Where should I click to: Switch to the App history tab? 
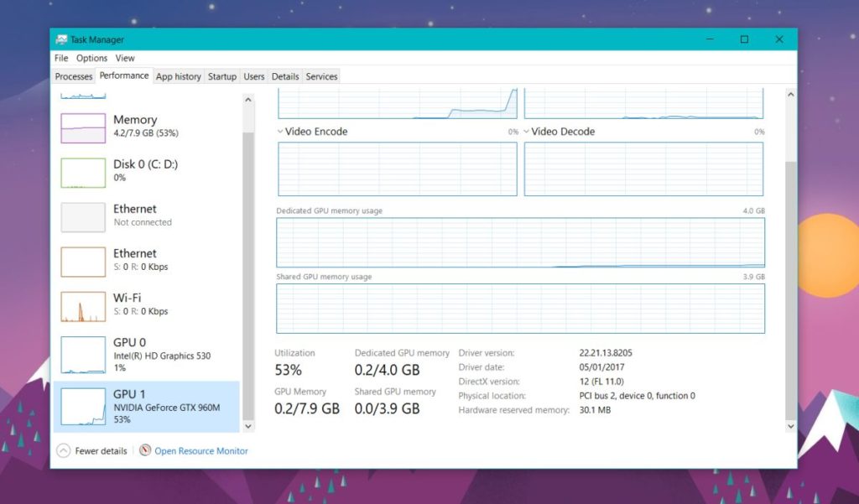(178, 75)
